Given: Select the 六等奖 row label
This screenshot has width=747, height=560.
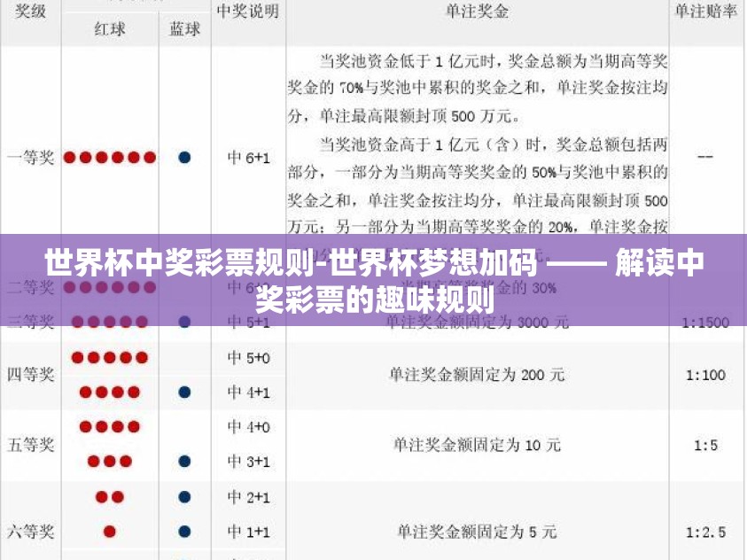Looking at the screenshot, I should click(30, 531).
